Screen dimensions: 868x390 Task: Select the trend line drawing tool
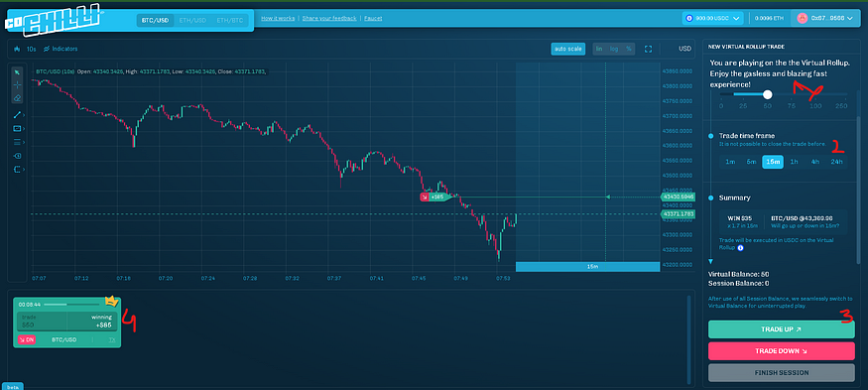(x=17, y=115)
